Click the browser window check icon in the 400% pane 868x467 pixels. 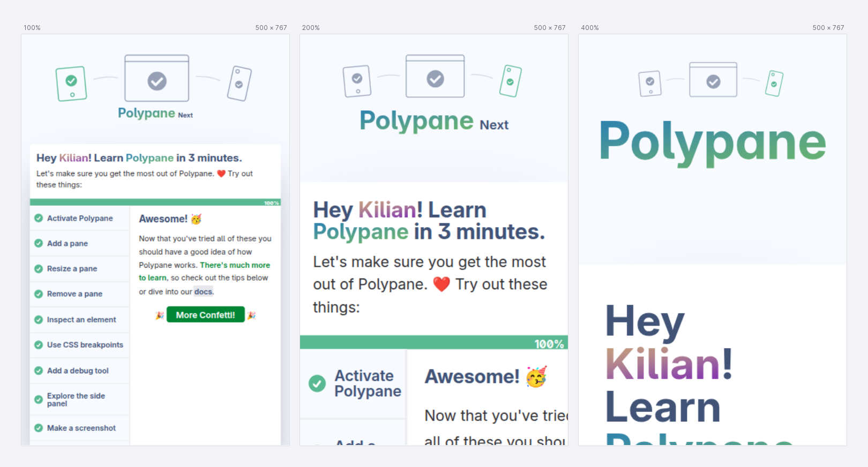[713, 82]
